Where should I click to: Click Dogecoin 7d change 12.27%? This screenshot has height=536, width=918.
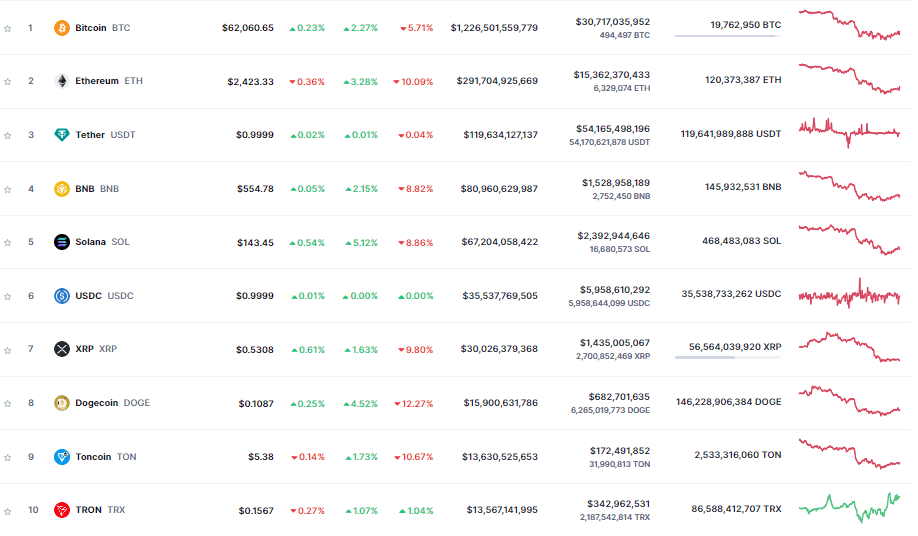pos(413,404)
